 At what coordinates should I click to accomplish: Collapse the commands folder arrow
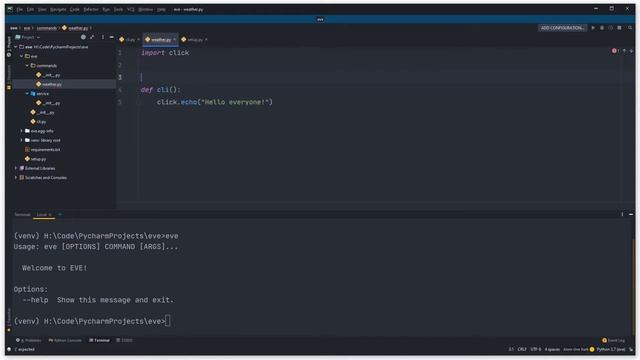click(x=27, y=65)
